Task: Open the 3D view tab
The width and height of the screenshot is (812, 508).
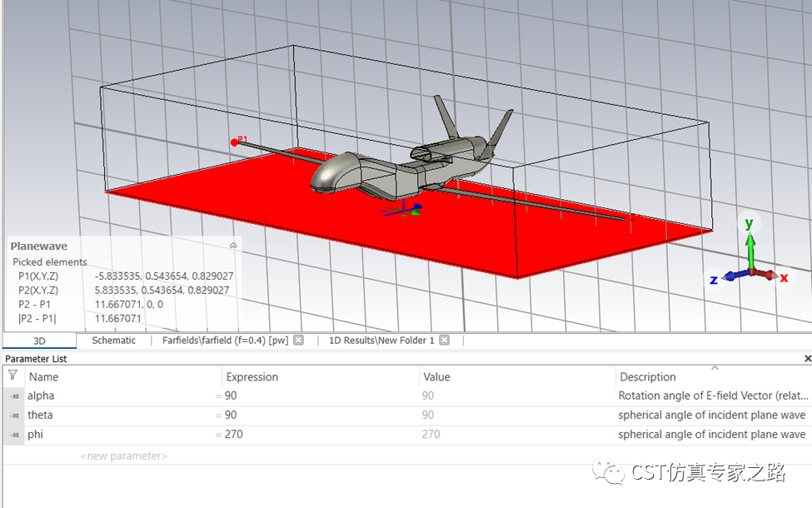Action: 39,341
